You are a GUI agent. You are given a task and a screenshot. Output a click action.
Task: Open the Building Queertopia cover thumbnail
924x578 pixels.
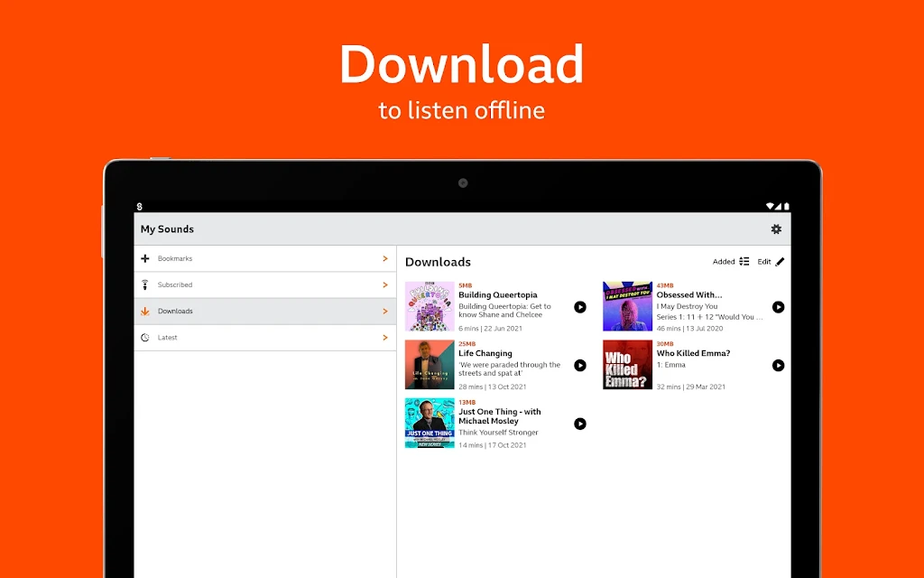(x=430, y=306)
